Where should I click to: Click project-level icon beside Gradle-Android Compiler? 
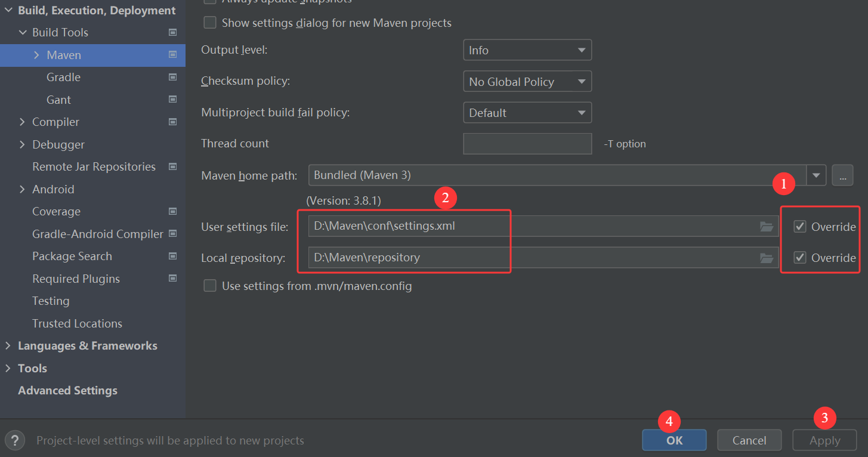(x=172, y=234)
